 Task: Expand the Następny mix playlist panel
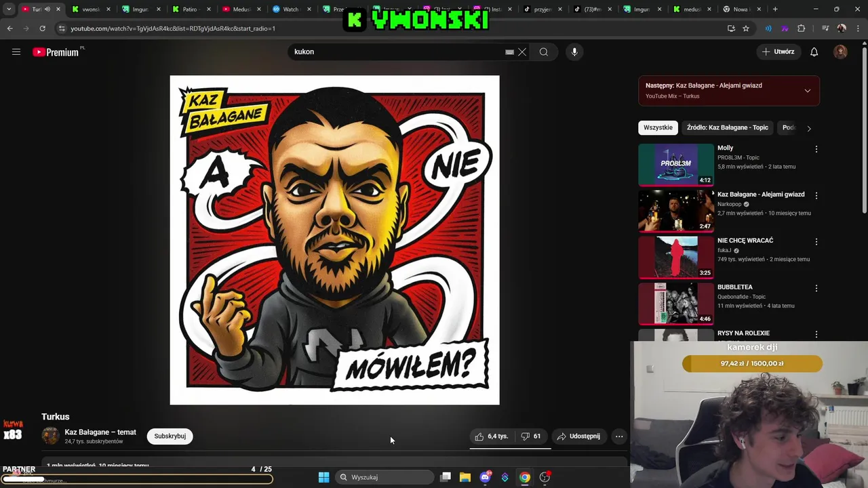[808, 91]
